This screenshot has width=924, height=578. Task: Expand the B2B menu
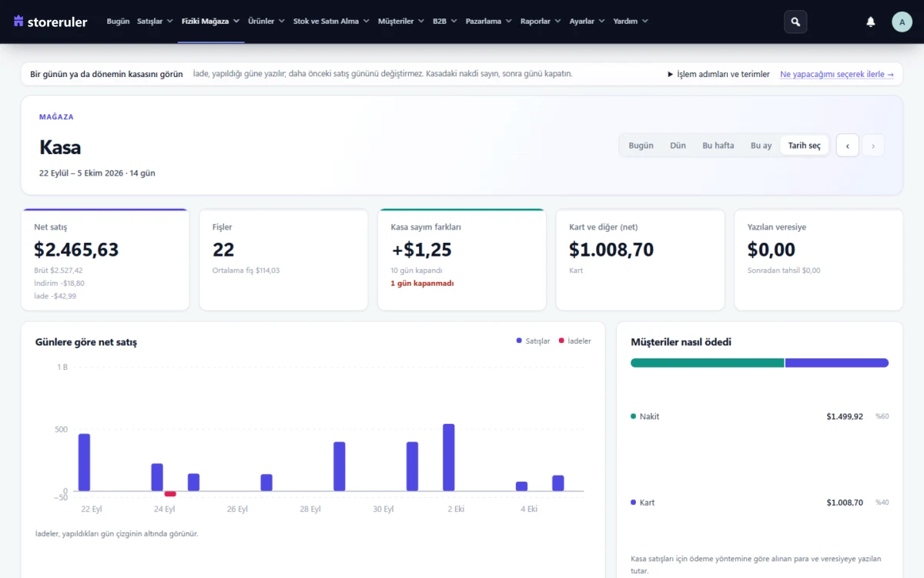(x=445, y=22)
